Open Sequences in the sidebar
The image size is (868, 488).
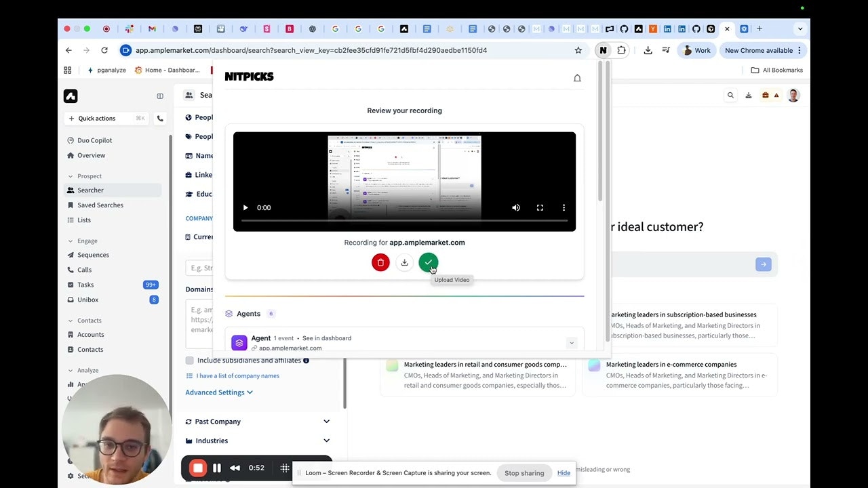point(93,255)
